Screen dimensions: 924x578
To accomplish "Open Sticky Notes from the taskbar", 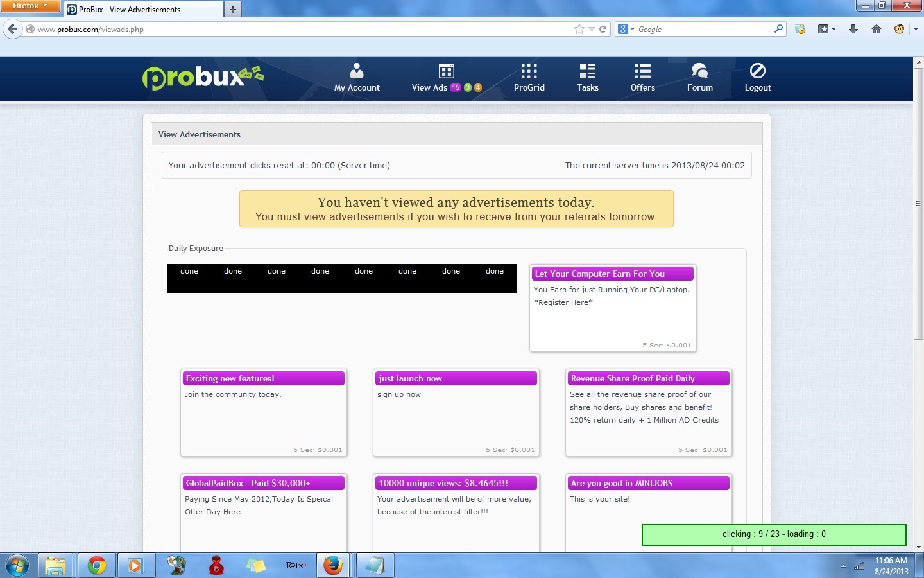I will pos(256,565).
